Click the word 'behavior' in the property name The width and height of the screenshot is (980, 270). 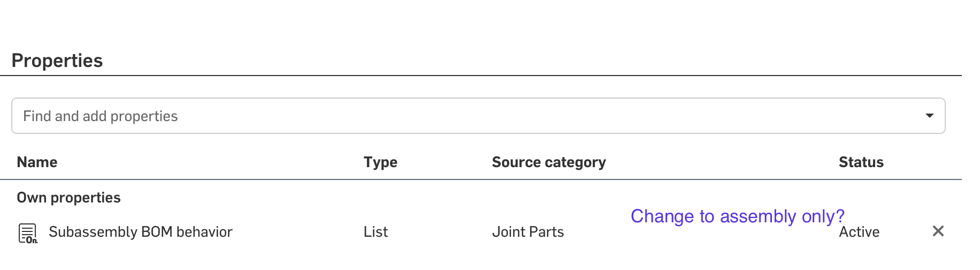point(204,231)
